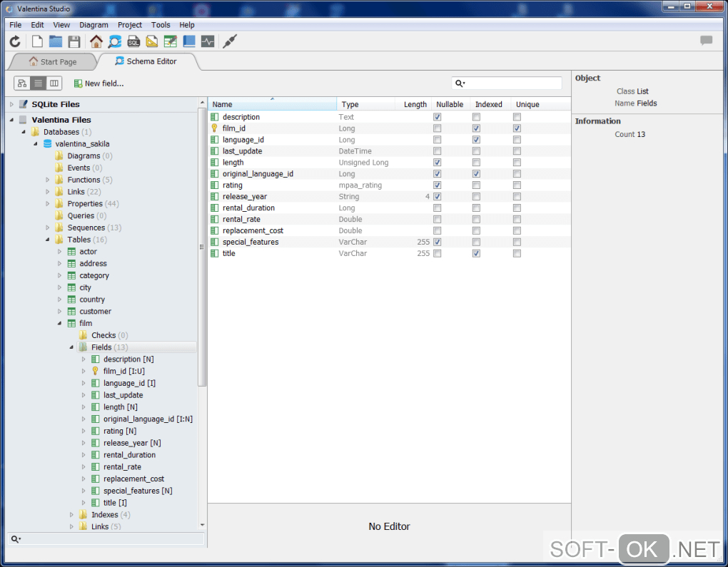Toggle Indexed checkbox for title
This screenshot has height=567, width=728.
[476, 253]
